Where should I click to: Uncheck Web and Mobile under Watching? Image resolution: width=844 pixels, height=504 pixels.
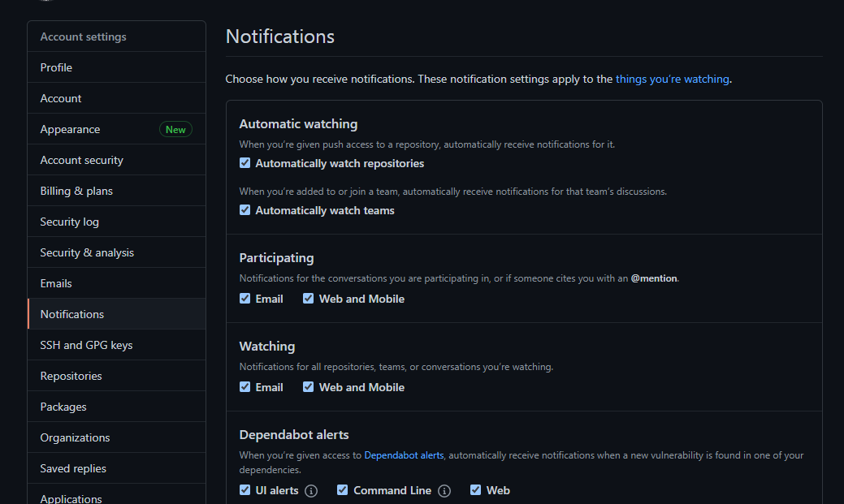tap(308, 387)
